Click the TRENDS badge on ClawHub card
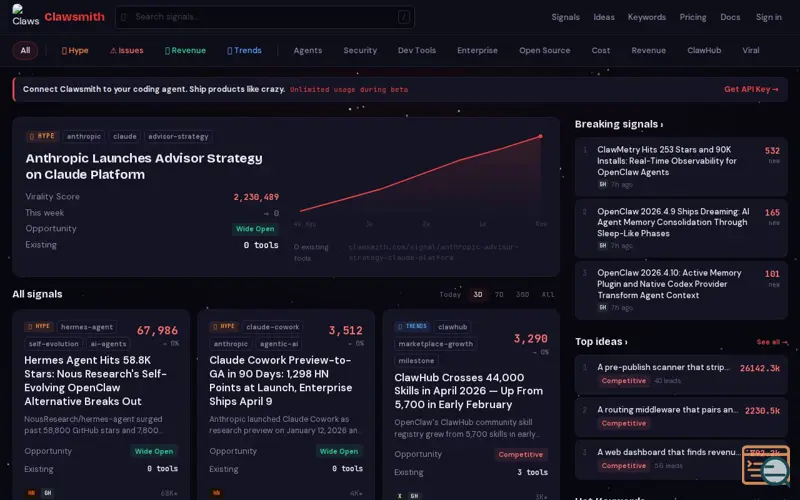The image size is (800, 500). (x=411, y=326)
